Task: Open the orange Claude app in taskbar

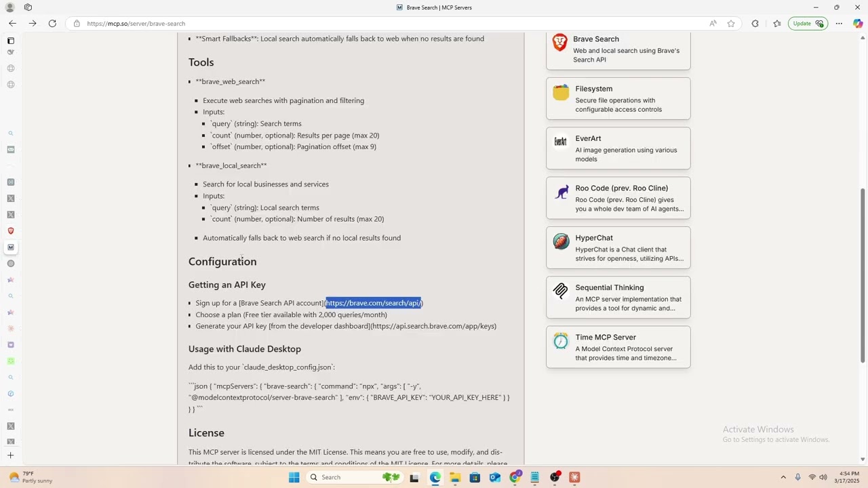Action: (x=575, y=477)
